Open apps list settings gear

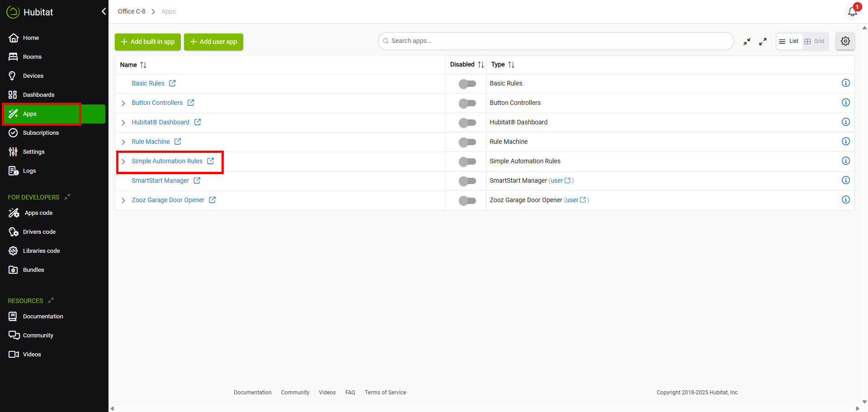[x=845, y=41]
